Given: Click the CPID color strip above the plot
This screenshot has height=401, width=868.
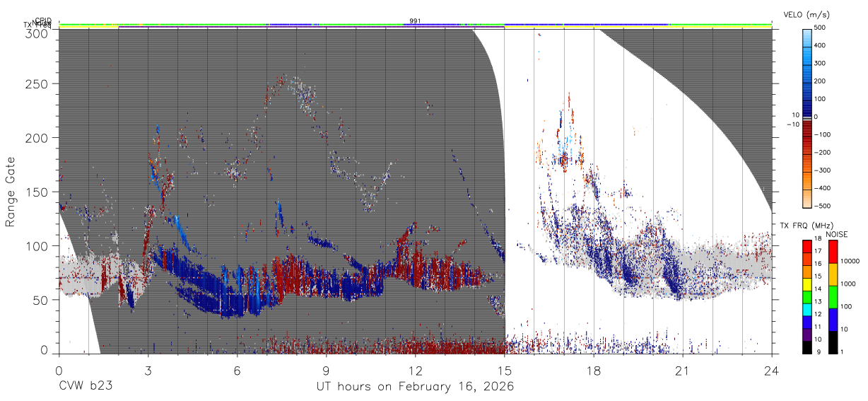Looking at the screenshot, I should pos(415,25).
